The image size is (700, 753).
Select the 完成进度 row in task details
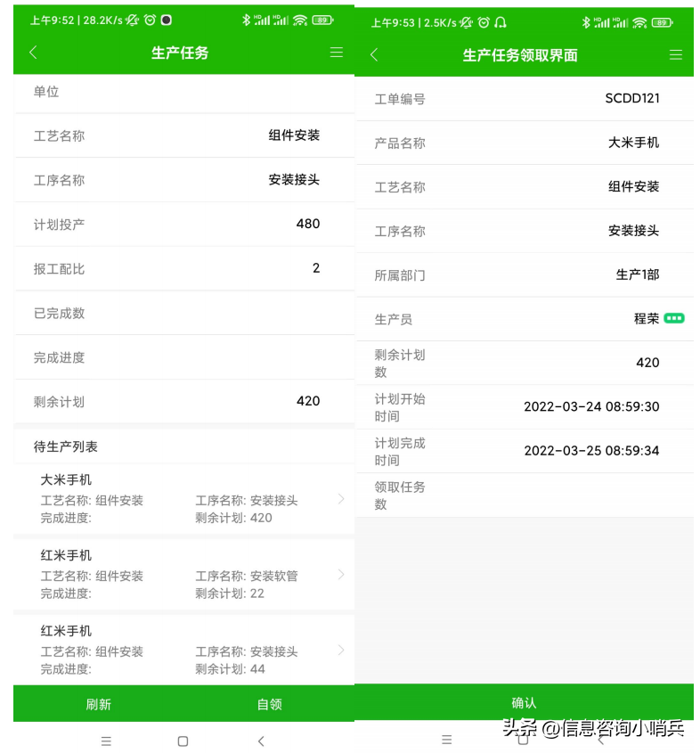[x=184, y=357]
